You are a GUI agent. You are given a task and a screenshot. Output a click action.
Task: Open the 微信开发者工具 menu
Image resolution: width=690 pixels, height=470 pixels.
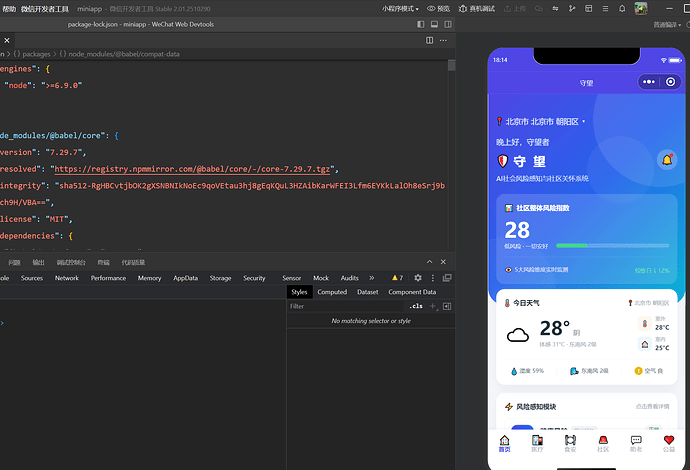pos(44,9)
